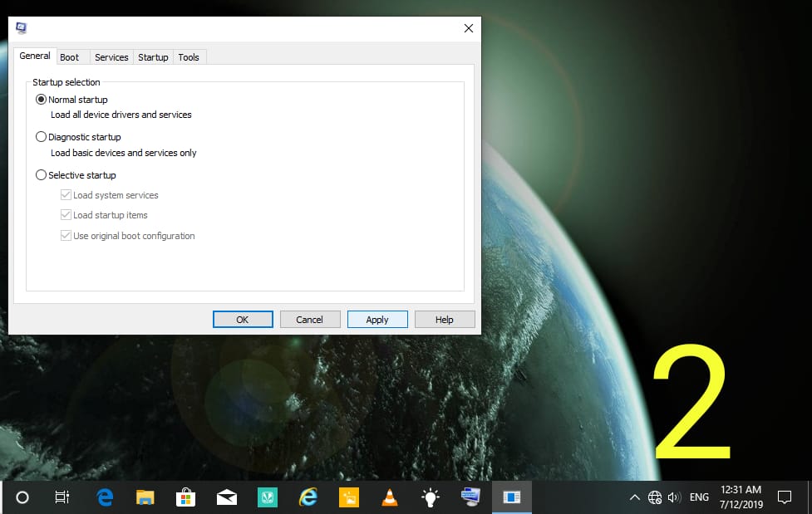The height and width of the screenshot is (514, 812).
Task: Open Task View on the taskbar
Action: (62, 497)
